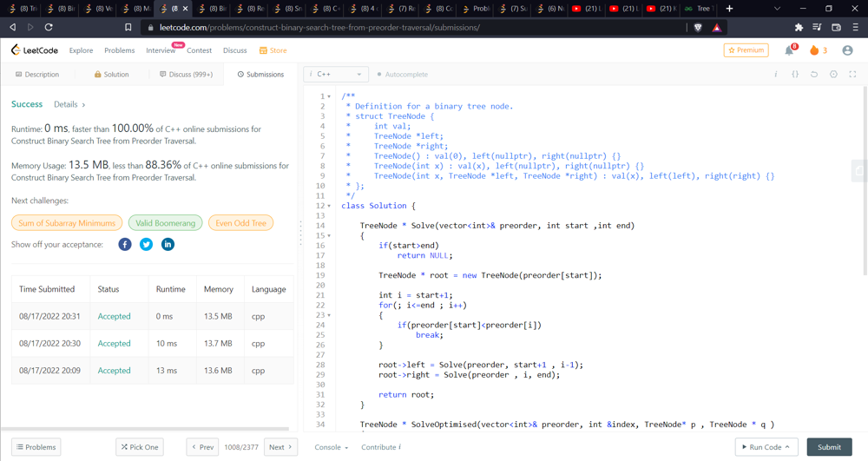
Task: Open the notifications bell icon
Action: (x=789, y=50)
